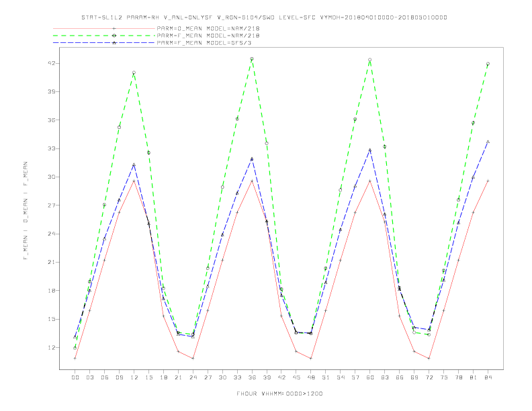Click forecast hour label 78 on x-axis
This screenshot has height=411, width=532.
[458, 377]
